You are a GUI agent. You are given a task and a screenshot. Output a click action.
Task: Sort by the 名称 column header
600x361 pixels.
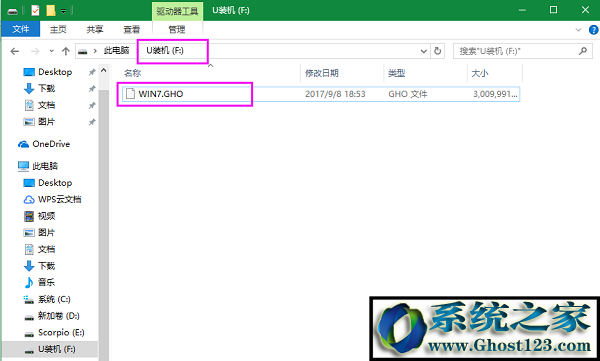pyautogui.click(x=132, y=73)
